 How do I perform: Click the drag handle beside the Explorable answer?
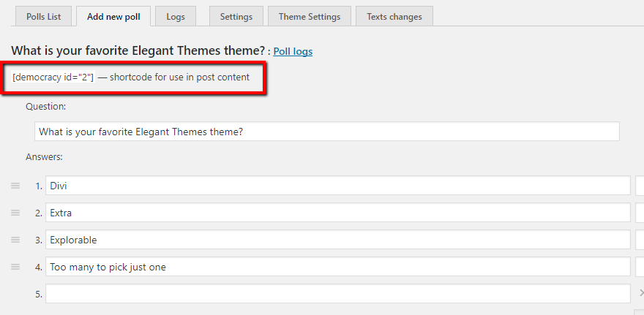[x=15, y=240]
